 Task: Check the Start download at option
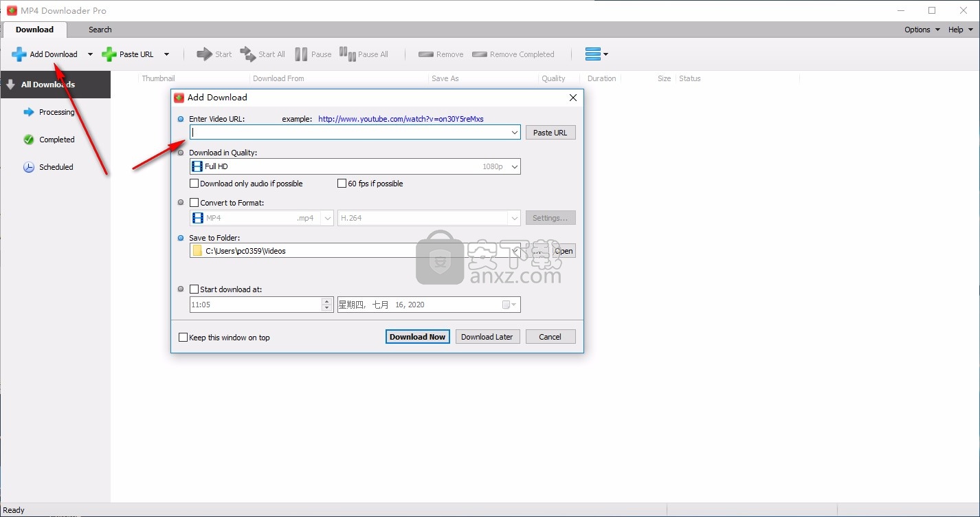[194, 289]
